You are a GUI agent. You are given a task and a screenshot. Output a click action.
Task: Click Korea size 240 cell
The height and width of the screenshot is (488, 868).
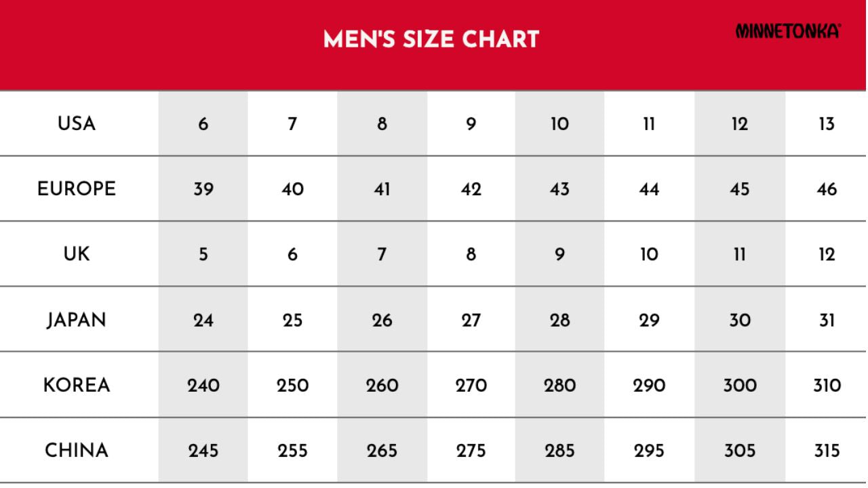[203, 386]
